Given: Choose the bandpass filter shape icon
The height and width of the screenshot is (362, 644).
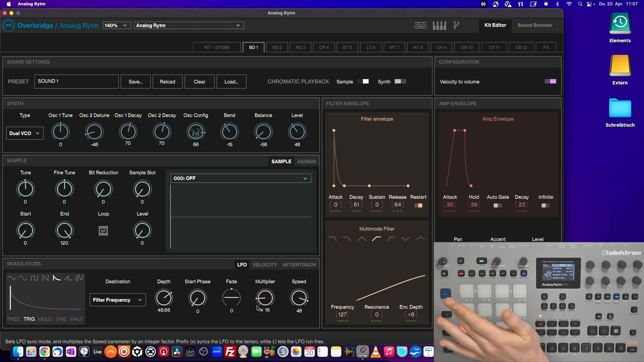Looking at the screenshot, I should (x=362, y=239).
